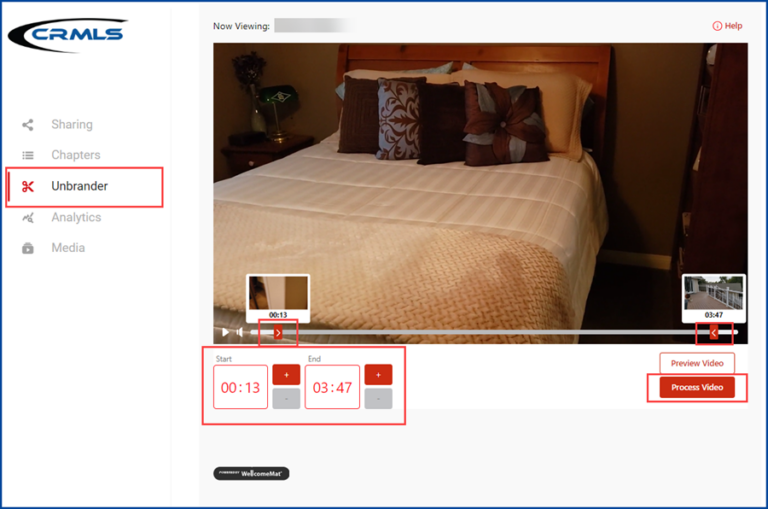
Task: Click the Process Video button
Action: [697, 387]
